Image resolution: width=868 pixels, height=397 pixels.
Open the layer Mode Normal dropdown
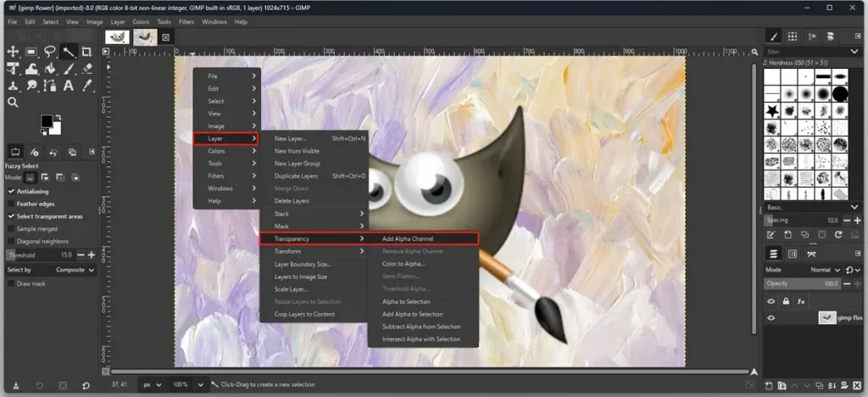[825, 270]
